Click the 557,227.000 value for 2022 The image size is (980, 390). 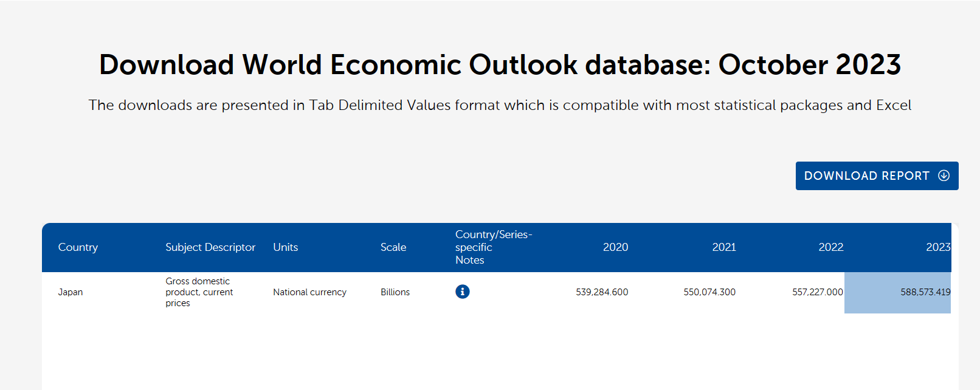pos(817,292)
